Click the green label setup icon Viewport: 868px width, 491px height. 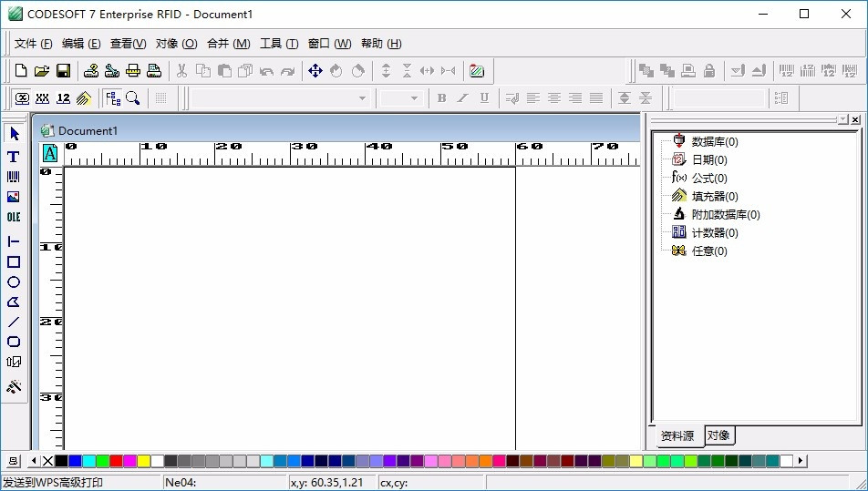click(x=477, y=71)
